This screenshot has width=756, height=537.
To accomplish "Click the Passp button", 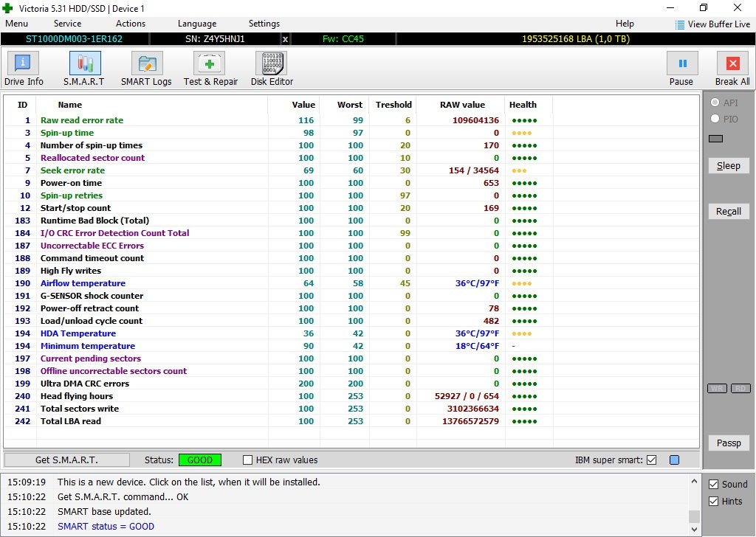I will coord(728,443).
